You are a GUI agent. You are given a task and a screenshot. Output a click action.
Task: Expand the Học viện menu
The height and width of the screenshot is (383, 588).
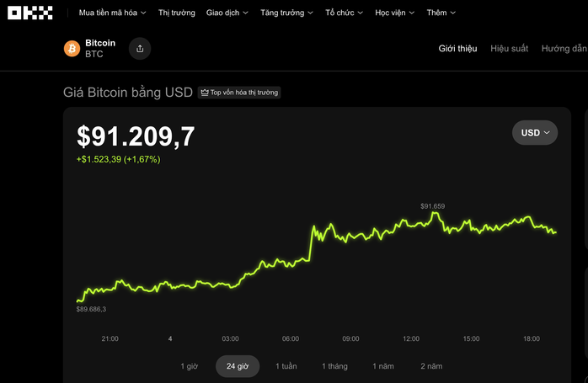click(395, 13)
